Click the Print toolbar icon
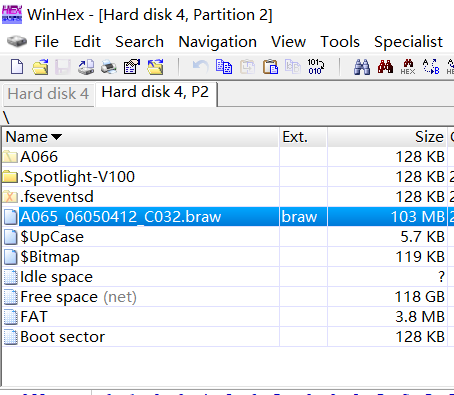454x395 pixels. [x=109, y=67]
